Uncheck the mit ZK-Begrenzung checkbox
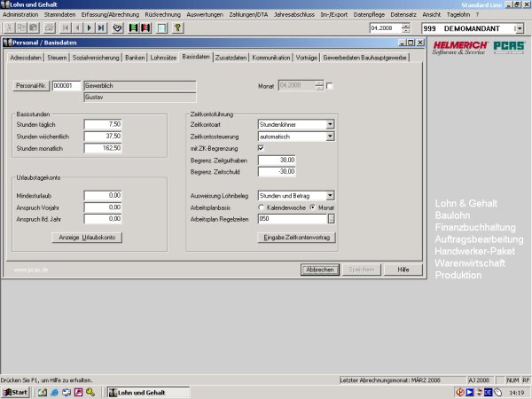 (x=261, y=148)
